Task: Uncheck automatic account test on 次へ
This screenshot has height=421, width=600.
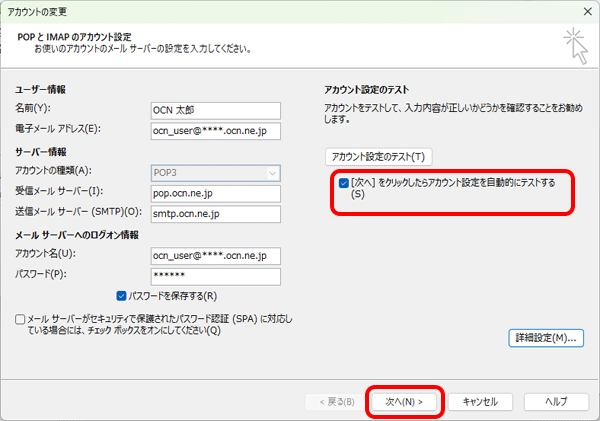Action: pyautogui.click(x=344, y=184)
